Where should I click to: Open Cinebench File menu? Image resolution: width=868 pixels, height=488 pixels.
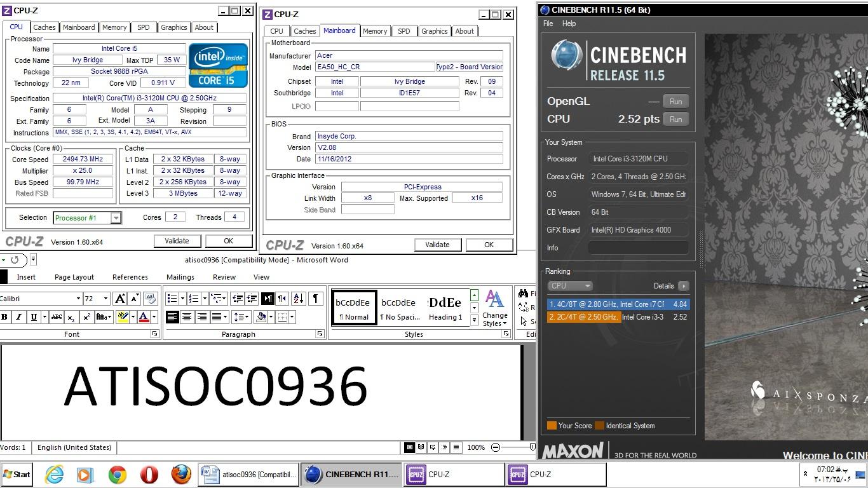[x=548, y=24]
